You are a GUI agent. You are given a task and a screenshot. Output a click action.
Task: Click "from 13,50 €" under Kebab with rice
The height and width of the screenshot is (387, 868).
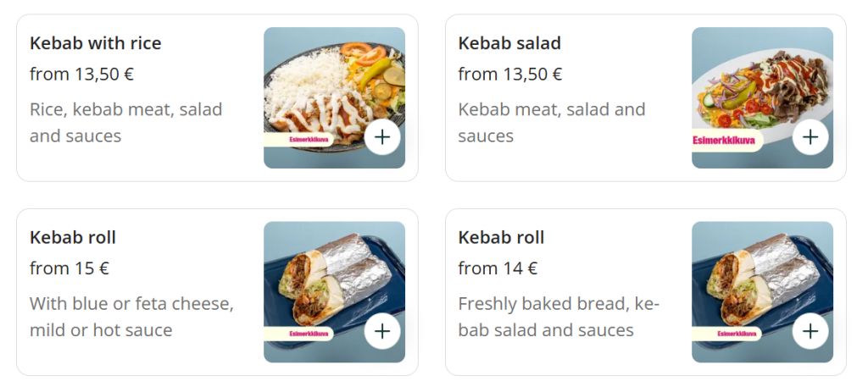point(81,75)
